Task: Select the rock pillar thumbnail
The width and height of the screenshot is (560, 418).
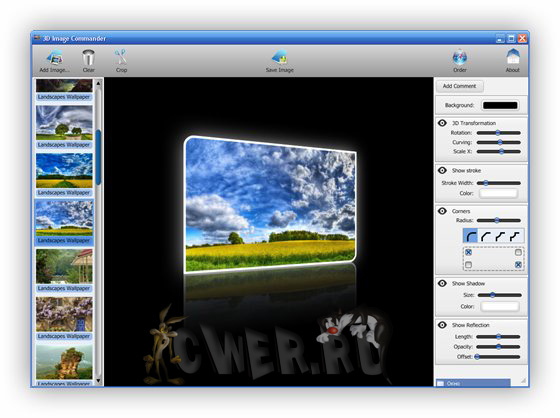Action: point(64,362)
